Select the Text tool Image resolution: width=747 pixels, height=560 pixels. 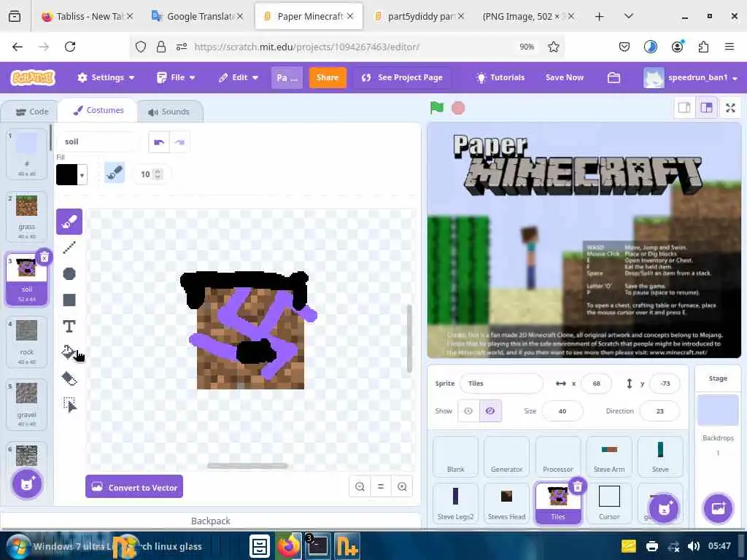click(69, 326)
